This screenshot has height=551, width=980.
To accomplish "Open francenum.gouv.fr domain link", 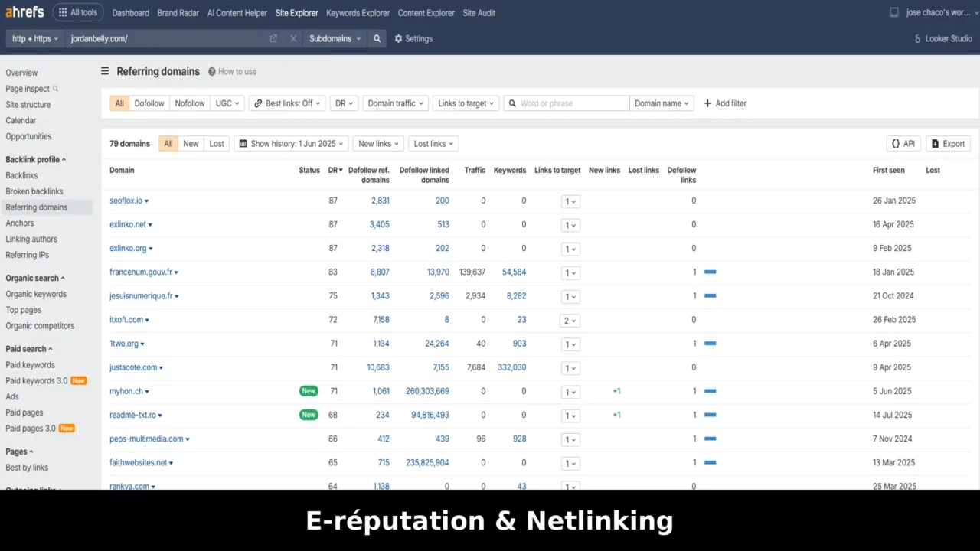I will [x=141, y=272].
